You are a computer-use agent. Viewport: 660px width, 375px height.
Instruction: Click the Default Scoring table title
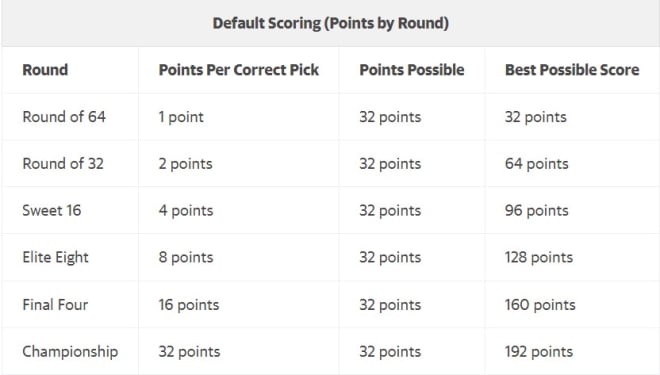[x=330, y=24]
